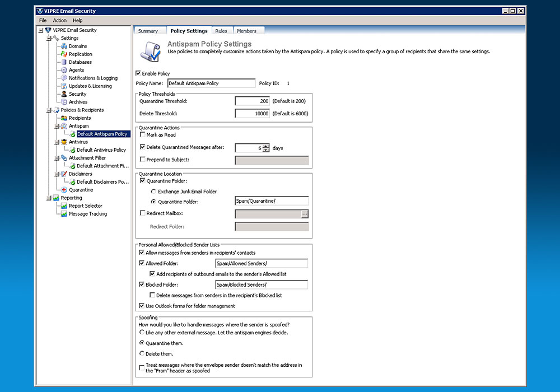Click the Default Disclaimers Policy icon

pos(72,181)
